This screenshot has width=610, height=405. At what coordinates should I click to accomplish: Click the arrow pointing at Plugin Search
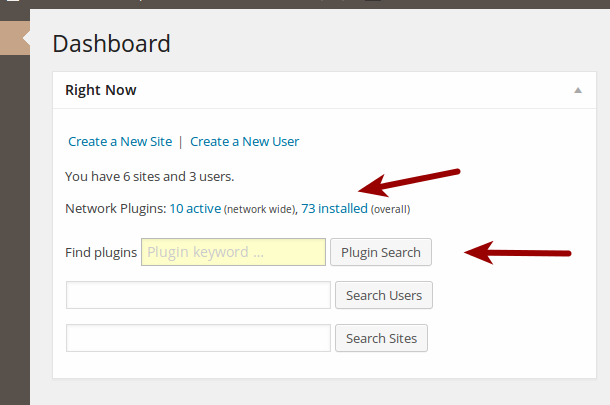click(x=517, y=252)
